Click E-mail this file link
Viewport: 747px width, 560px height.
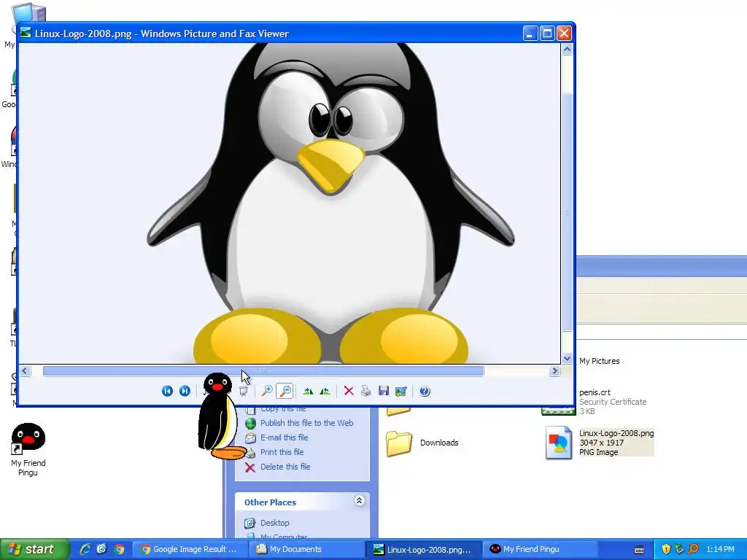coord(284,437)
